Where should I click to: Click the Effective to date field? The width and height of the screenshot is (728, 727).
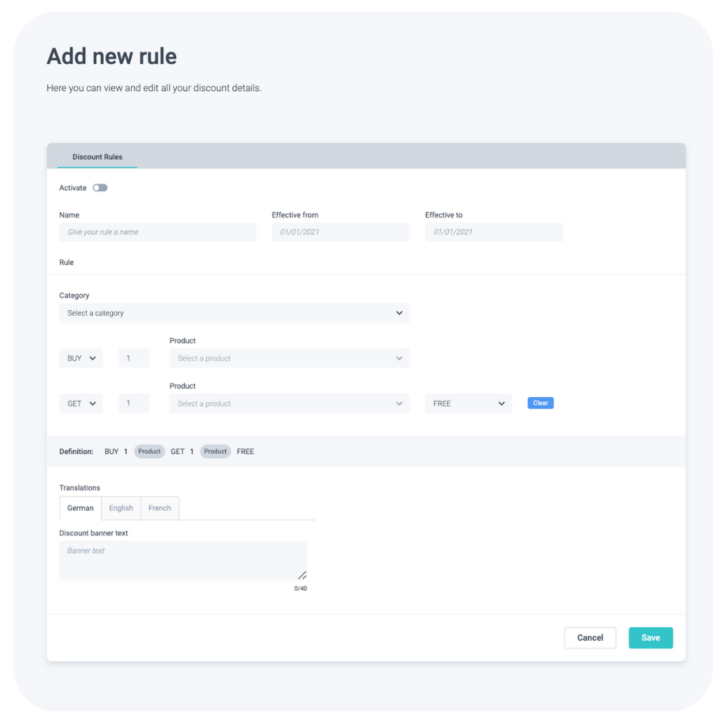[x=494, y=232]
